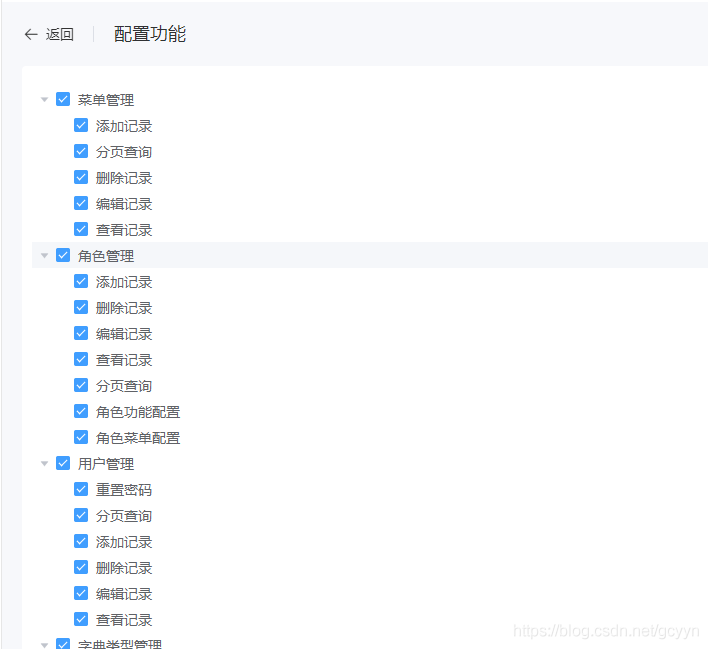The height and width of the screenshot is (649, 708).
Task: Uncheck 添加记录 under 用户管理
Action: click(81, 541)
